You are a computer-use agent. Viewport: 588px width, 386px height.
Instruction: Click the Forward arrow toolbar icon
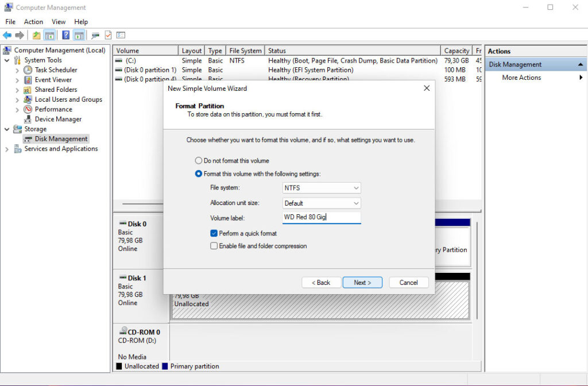[x=20, y=35]
